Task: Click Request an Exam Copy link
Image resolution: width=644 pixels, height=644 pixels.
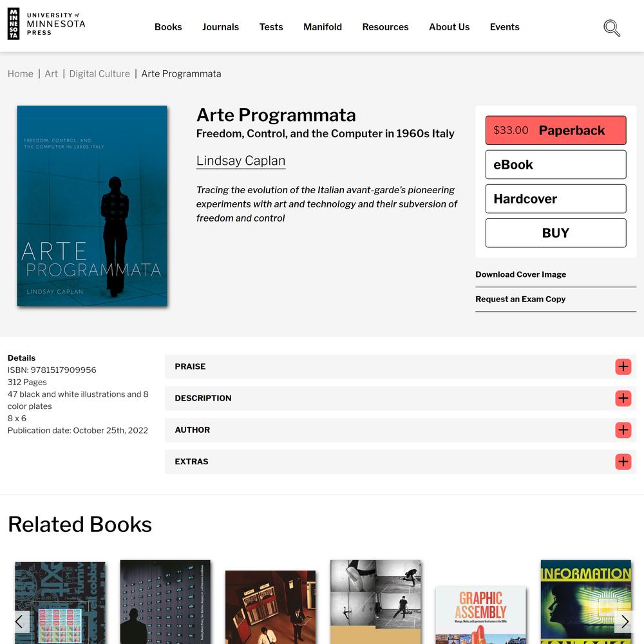Action: point(520,299)
